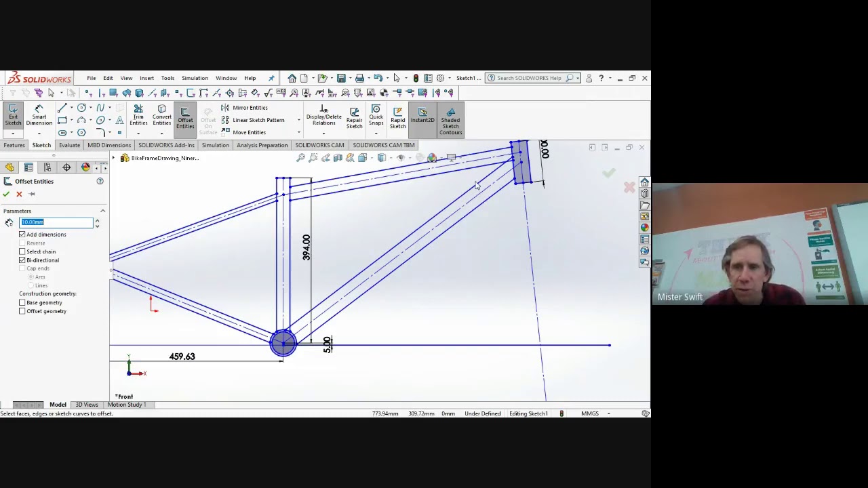Viewport: 868px width, 488px height.
Task: Click Mirror Entities button
Action: click(244, 108)
